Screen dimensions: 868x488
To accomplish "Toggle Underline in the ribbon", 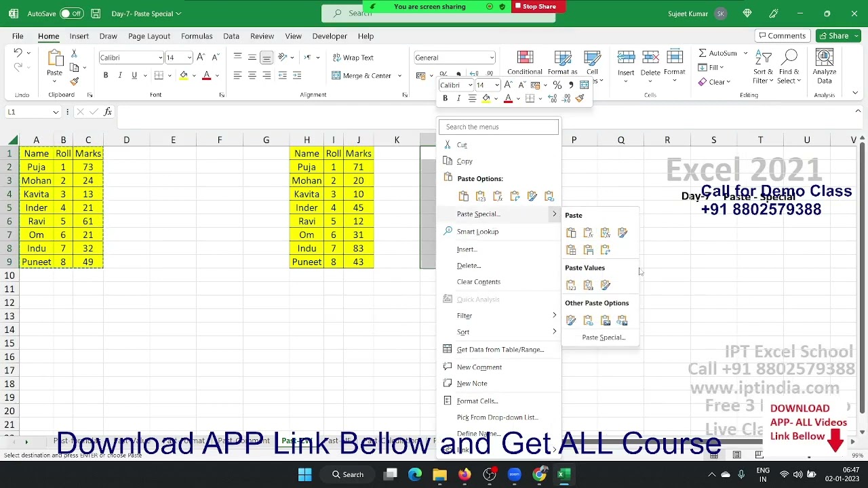I will click(x=134, y=75).
